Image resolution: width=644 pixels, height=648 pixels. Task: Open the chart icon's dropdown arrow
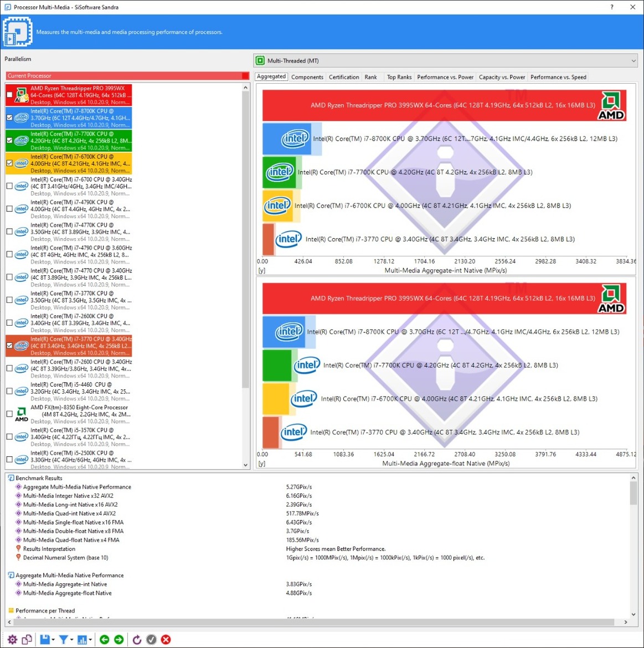[90, 640]
